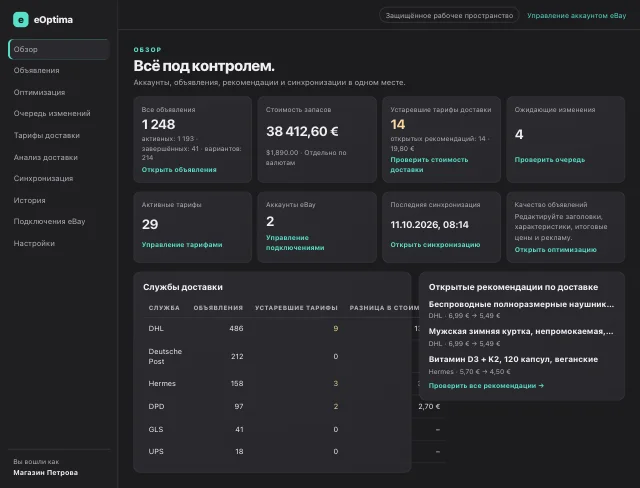
Task: Click DPD cost difference 2,70 €
Action: [x=429, y=406]
